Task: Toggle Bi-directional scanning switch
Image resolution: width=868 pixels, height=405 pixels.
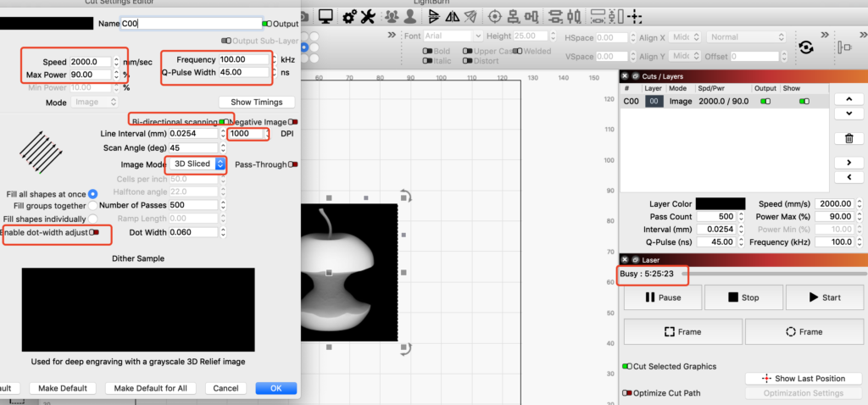Action: pyautogui.click(x=224, y=122)
